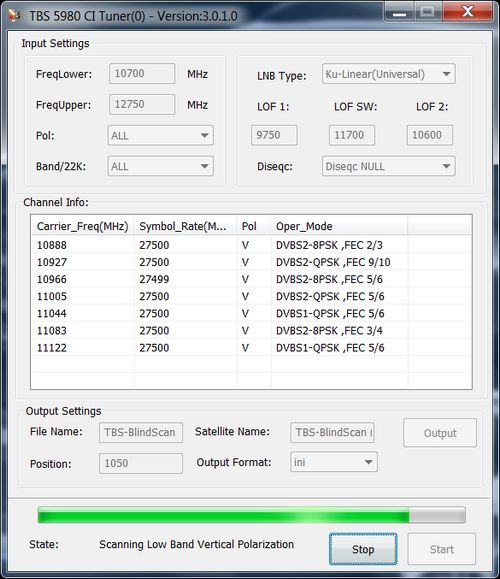Screen dimensions: 500x579
Task: Open the Diseqc dropdown
Action: (388, 166)
